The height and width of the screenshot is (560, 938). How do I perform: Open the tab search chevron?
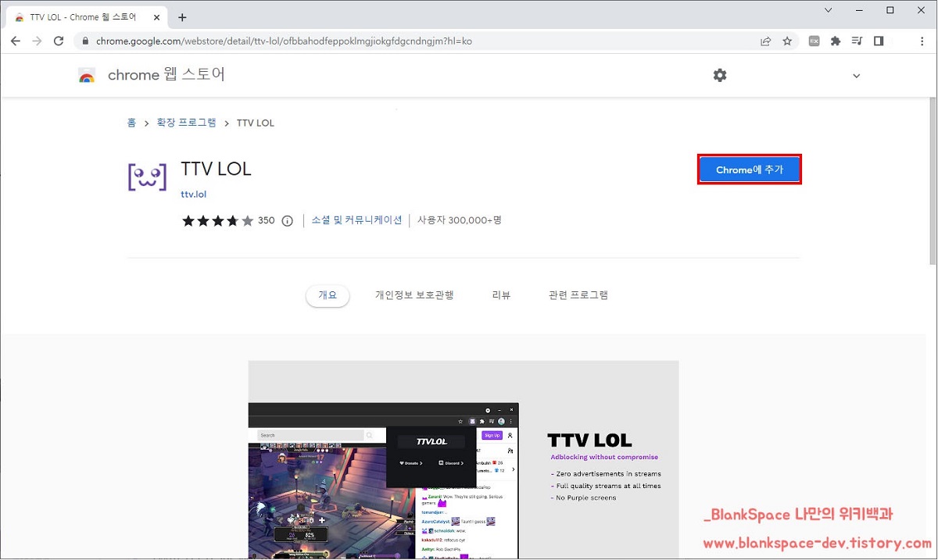pos(829,10)
